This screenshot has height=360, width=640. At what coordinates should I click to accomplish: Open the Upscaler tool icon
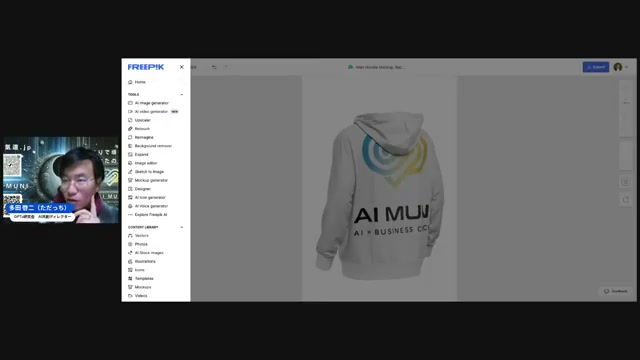click(x=130, y=120)
